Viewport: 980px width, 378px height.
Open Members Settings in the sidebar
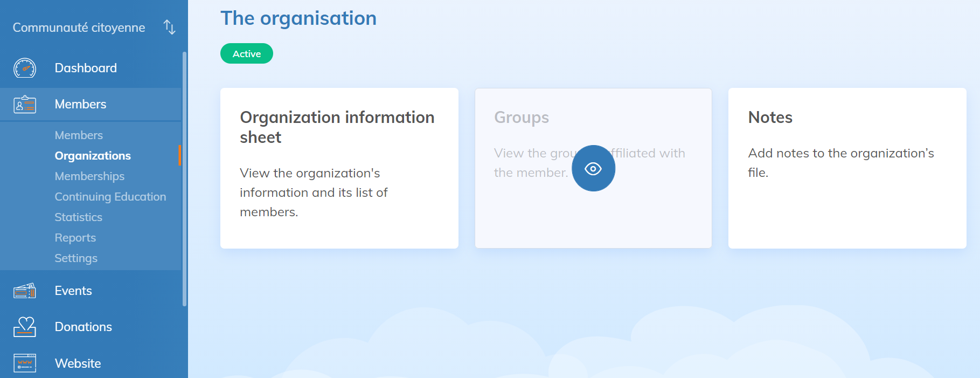click(x=76, y=258)
